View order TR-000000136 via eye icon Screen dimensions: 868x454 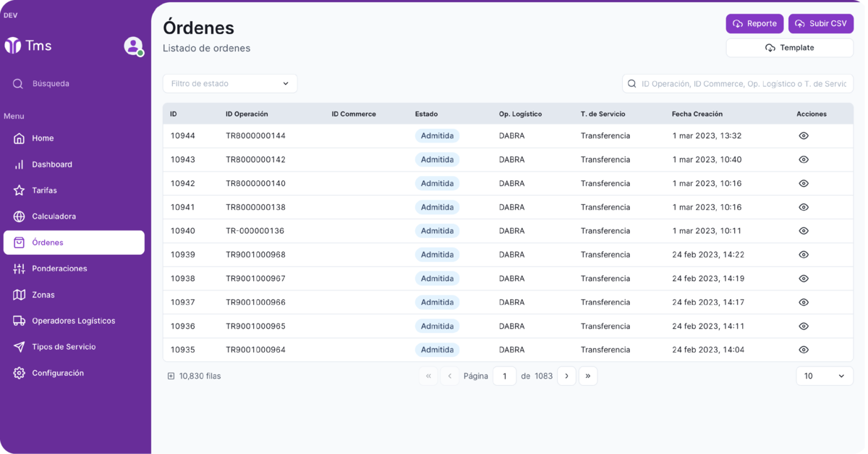(803, 231)
